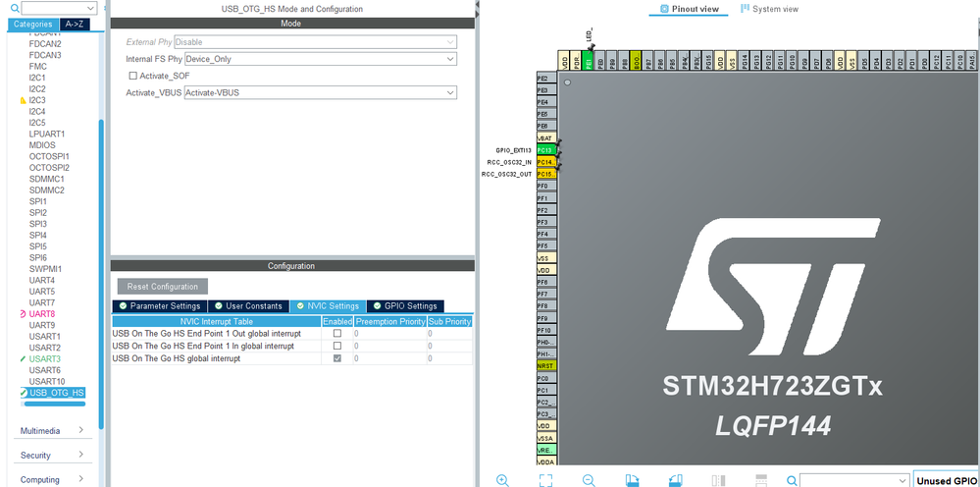Image resolution: width=980 pixels, height=487 pixels.
Task: Click pin PC0 on left side
Action: (545, 378)
